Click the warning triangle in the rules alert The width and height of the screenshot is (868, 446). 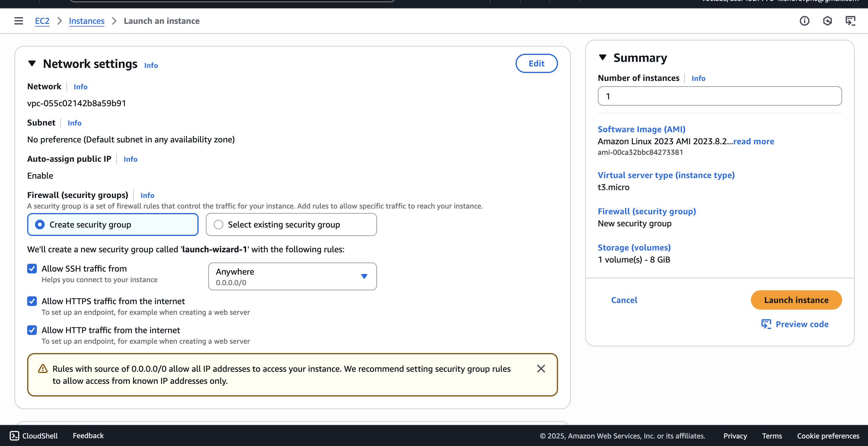[x=42, y=369]
